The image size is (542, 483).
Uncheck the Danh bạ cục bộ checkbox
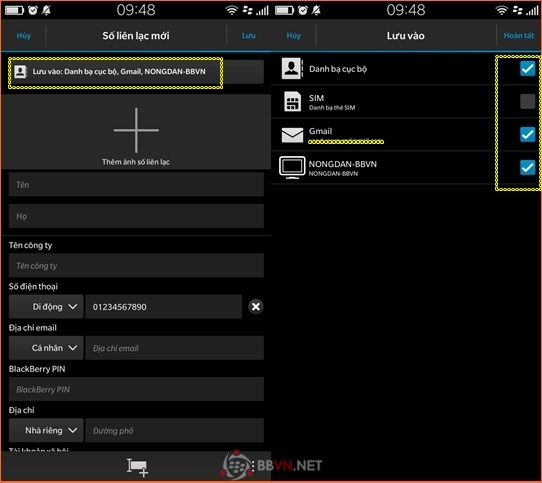pos(527,68)
